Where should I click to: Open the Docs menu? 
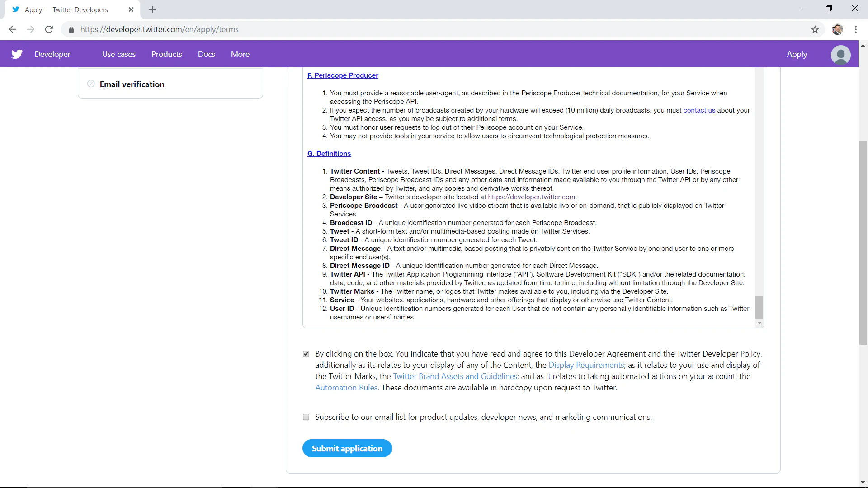point(206,54)
